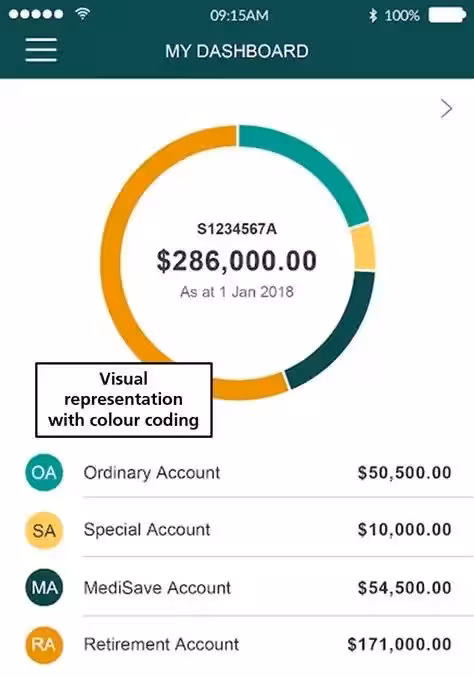Tap the SA Special Account badge
474x678 pixels.
pyautogui.click(x=44, y=530)
